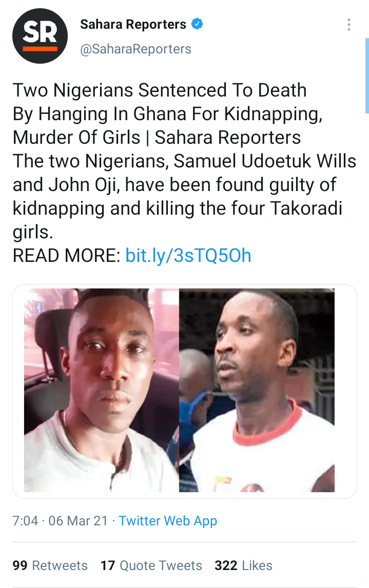Click the tweet headline text about Ghana sentence
Screen dimensions: 369x588
[167, 114]
